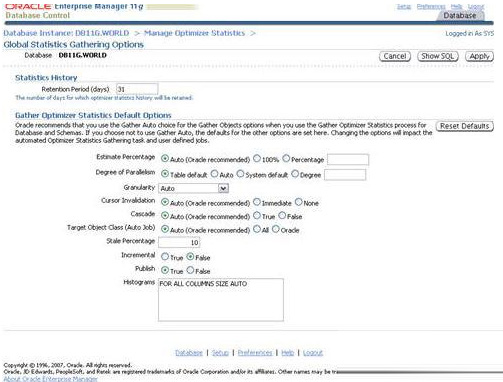Select Auto for Cascade
The image size is (503, 382).
point(165,216)
